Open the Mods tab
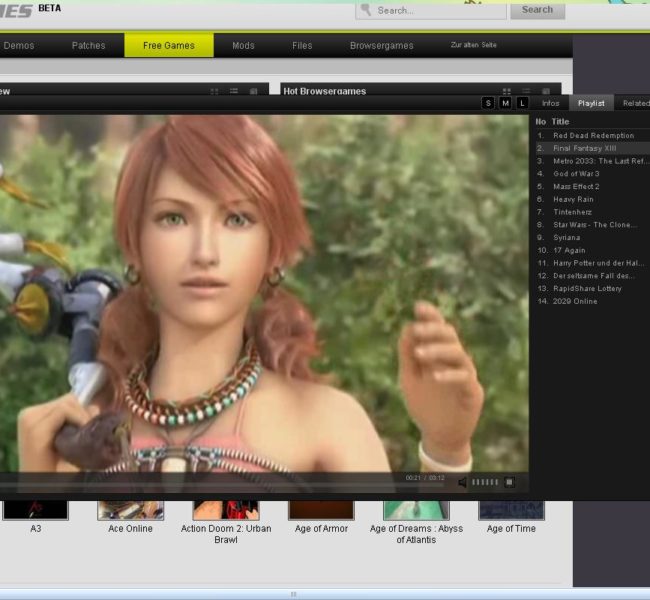 [x=243, y=46]
